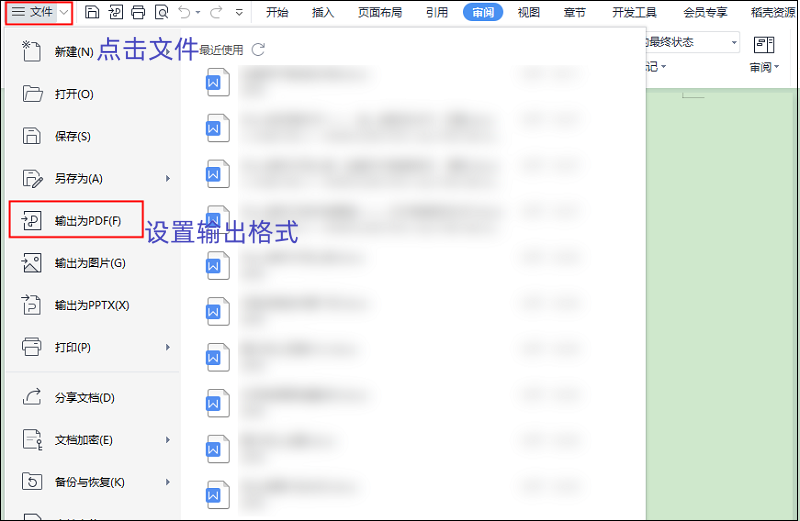Screen dimensions: 800x521
Task: Click the redo arrow icon
Action: click(216, 12)
